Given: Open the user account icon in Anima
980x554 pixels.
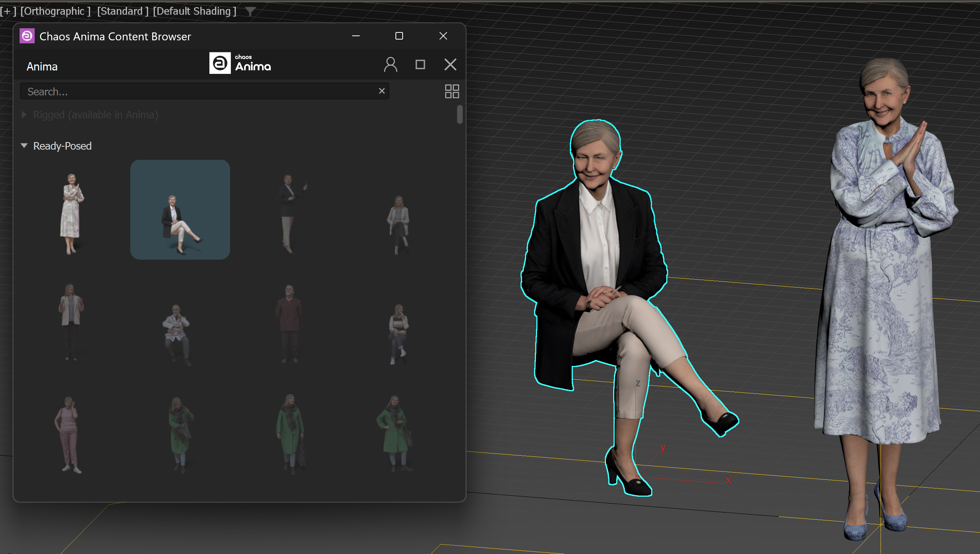Looking at the screenshot, I should coord(390,65).
